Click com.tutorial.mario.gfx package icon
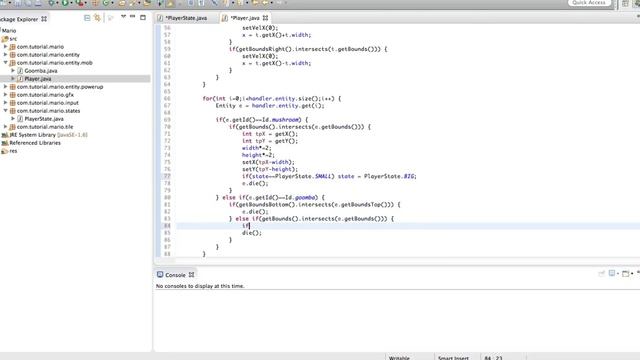Screen dimensions: 640x360 tap(13, 95)
